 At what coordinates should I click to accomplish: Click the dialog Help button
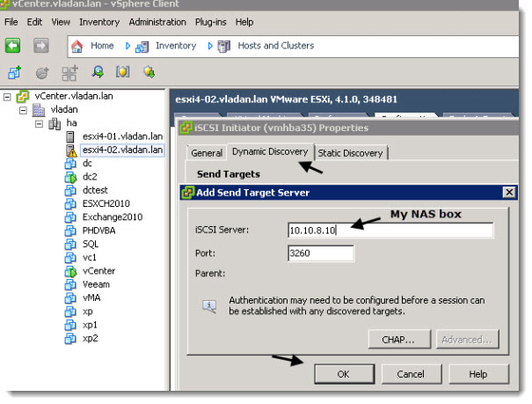tap(478, 374)
